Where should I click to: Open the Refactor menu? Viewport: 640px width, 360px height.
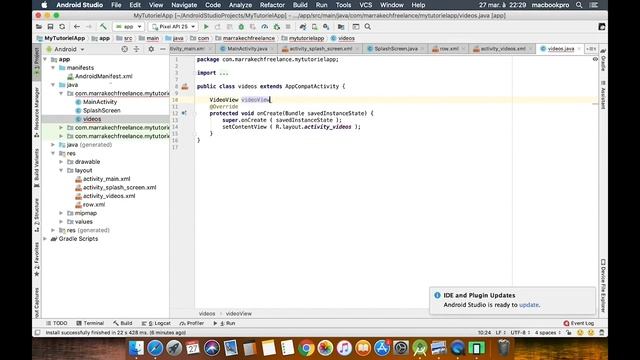click(x=272, y=5)
